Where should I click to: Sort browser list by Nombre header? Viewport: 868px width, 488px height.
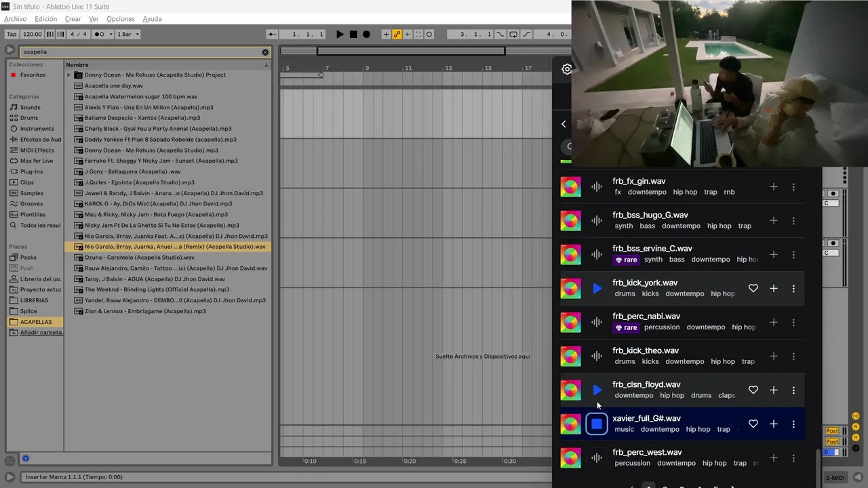pyautogui.click(x=167, y=65)
